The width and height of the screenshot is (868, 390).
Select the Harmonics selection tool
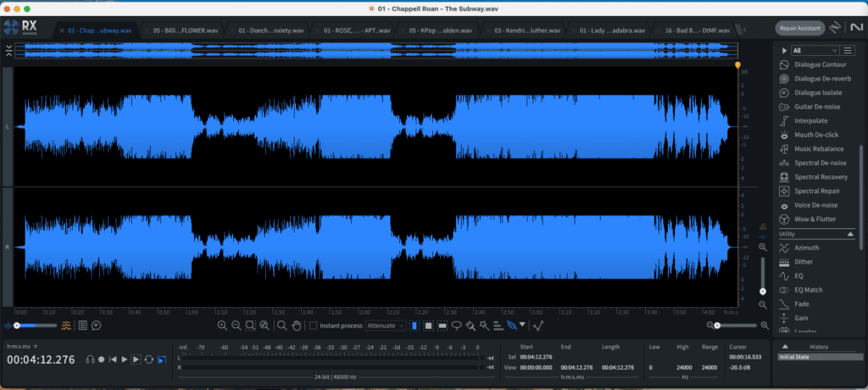[x=498, y=326]
